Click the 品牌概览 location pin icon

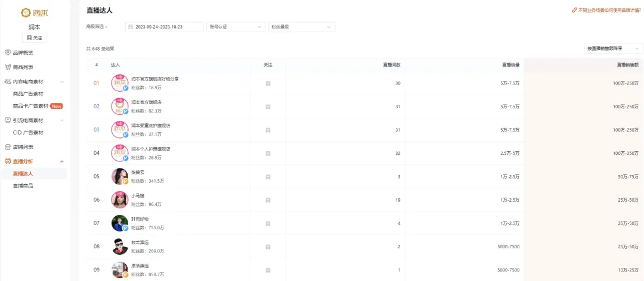[7, 52]
